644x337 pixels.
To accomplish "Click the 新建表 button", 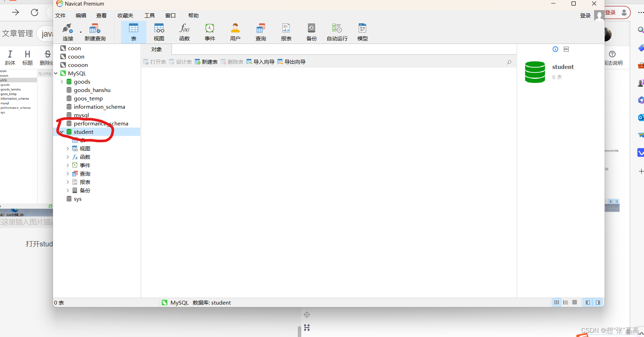I will coord(206,62).
